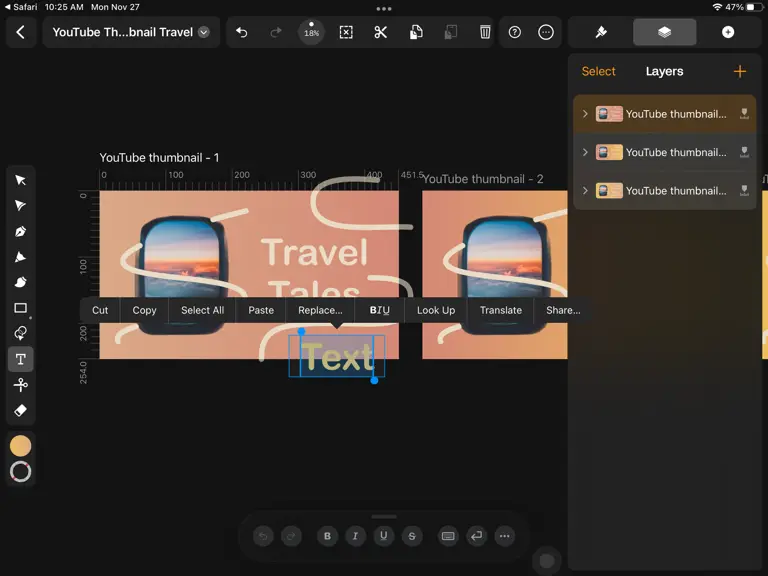Toggle Bold in bottom text bar
This screenshot has width=768, height=576.
[x=327, y=536]
